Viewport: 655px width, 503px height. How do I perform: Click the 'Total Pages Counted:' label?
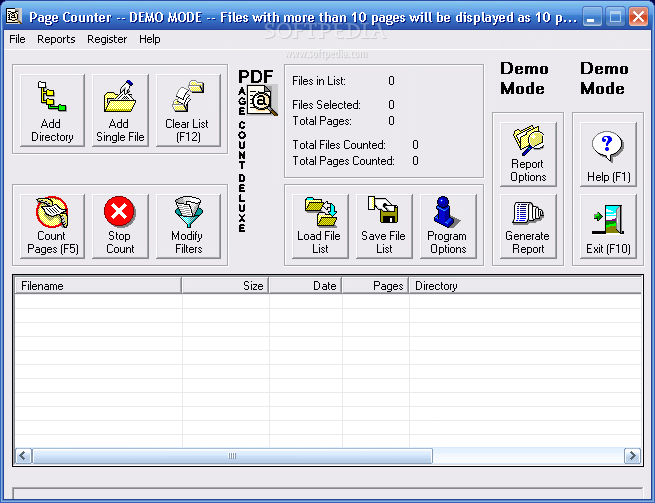coord(343,161)
